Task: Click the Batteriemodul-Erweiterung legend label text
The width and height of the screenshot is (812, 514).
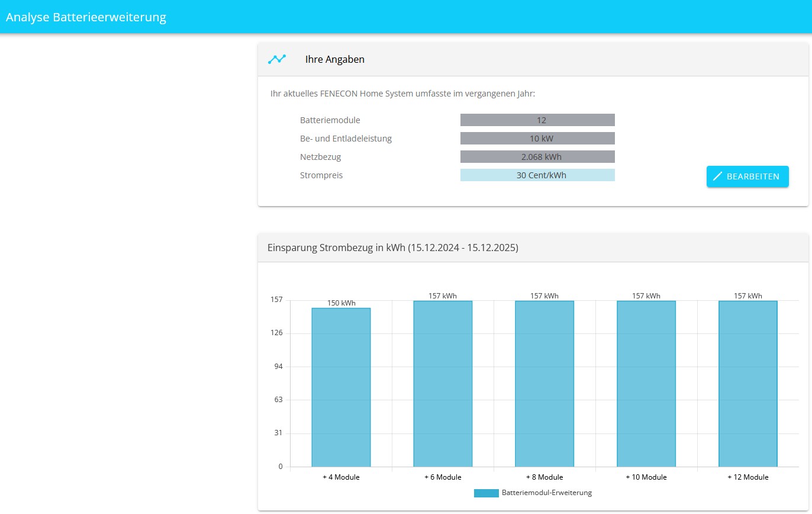Action: [546, 493]
